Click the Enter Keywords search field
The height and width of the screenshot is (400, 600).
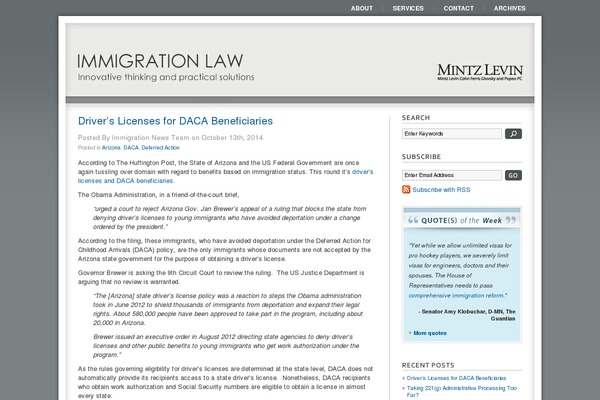click(452, 134)
